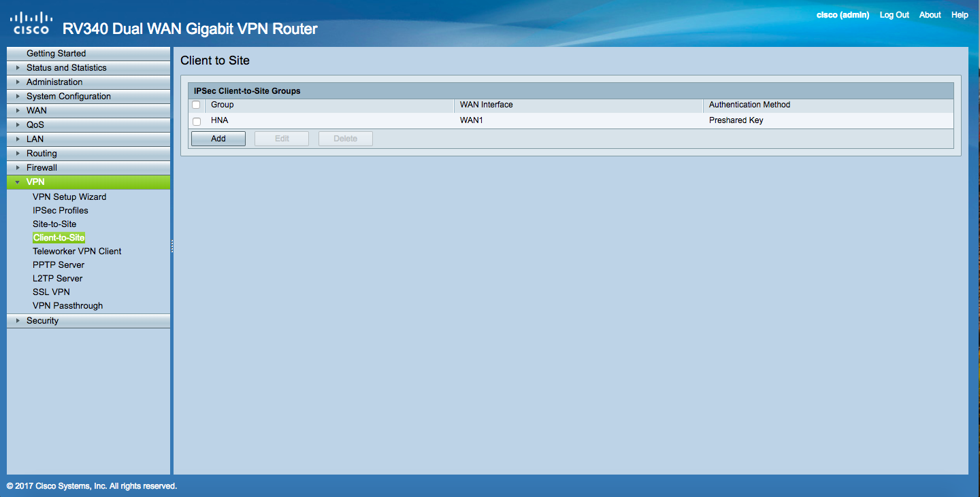Click the HNA group name
The image size is (980, 497).
219,120
